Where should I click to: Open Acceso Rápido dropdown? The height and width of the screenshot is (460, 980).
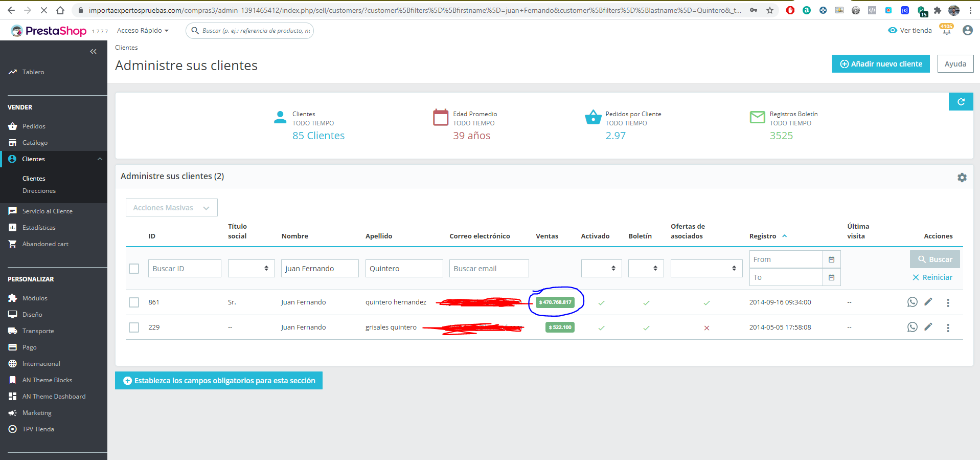(143, 31)
